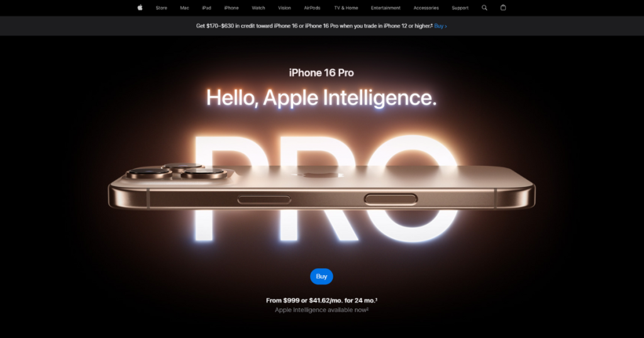This screenshot has height=338, width=644.
Task: Open the Watch nav item
Action: tap(258, 8)
